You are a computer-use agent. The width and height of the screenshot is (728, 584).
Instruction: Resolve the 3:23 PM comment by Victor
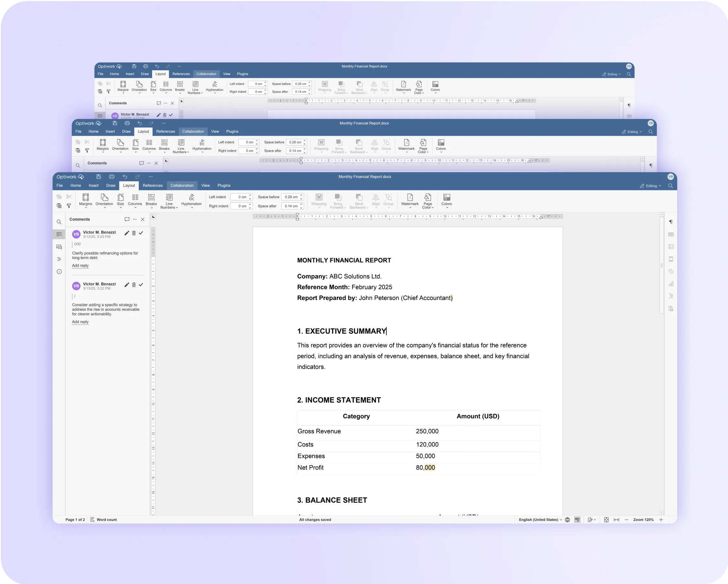[x=141, y=233]
